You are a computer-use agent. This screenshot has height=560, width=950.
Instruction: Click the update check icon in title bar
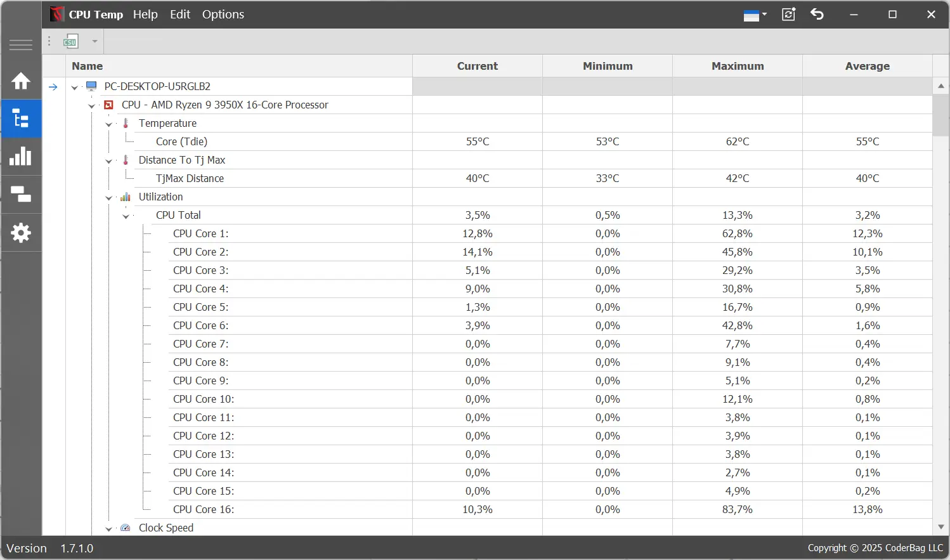(x=788, y=15)
